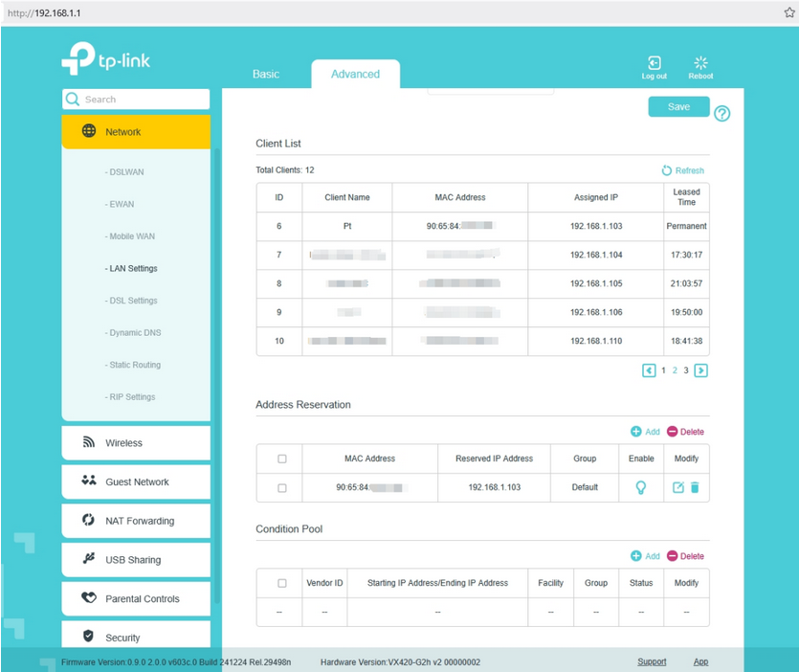Click the Save button
This screenshot has height=672, width=799.
[678, 106]
